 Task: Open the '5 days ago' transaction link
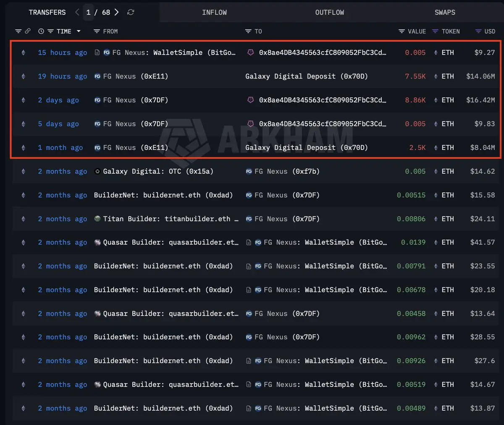point(58,124)
